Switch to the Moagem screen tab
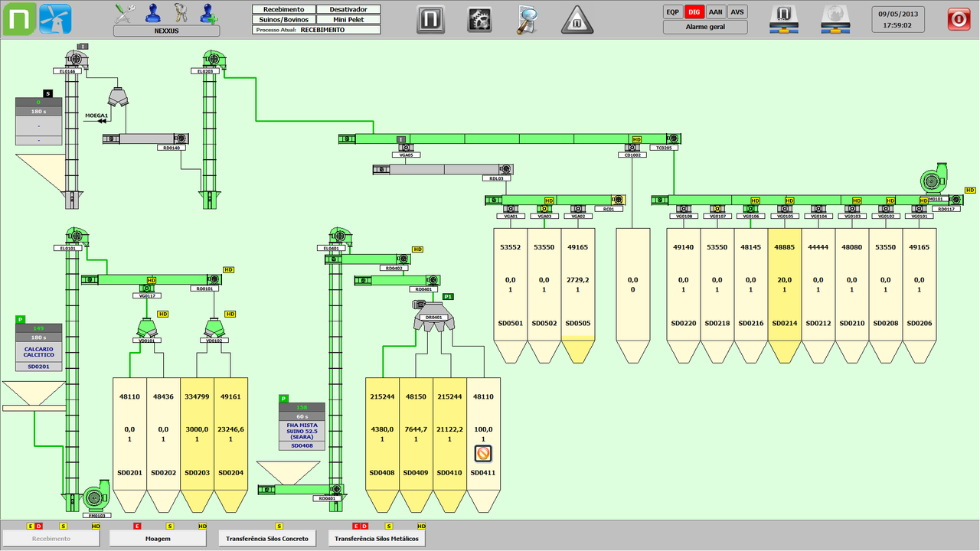Image resolution: width=980 pixels, height=551 pixels. pyautogui.click(x=158, y=539)
